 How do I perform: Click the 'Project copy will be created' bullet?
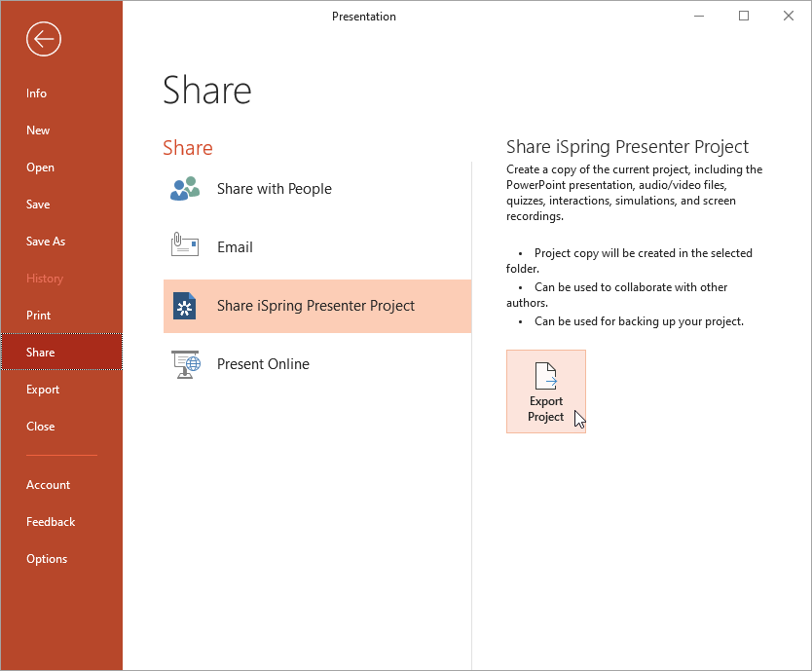pos(629,261)
